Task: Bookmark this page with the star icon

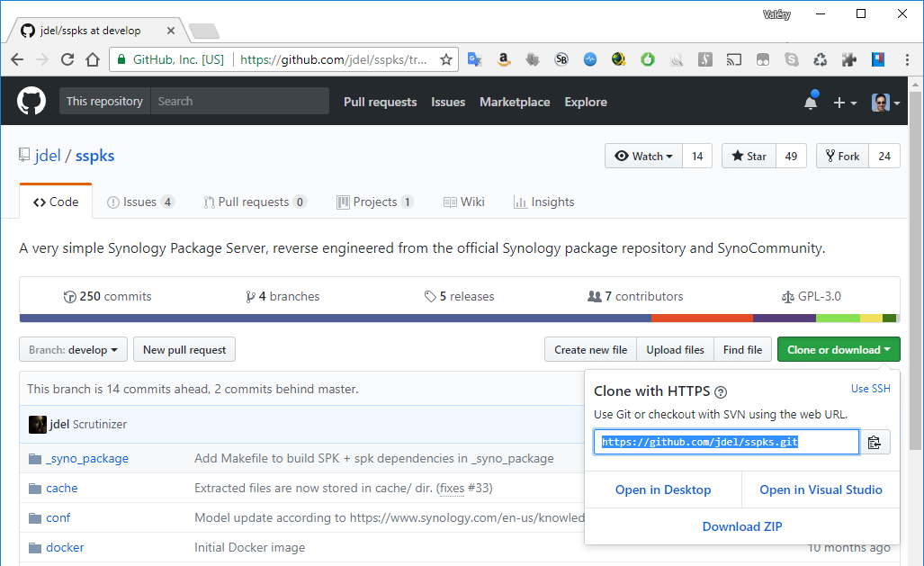Action: point(446,59)
